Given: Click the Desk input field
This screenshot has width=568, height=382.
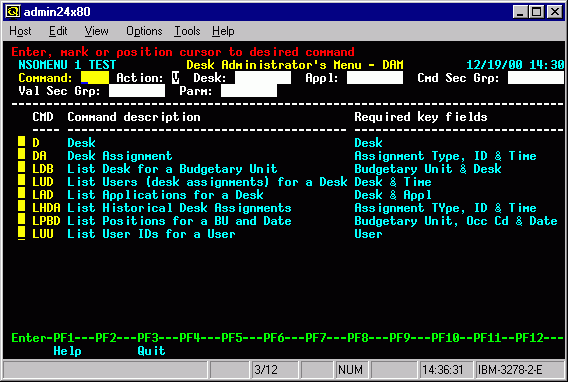Looking at the screenshot, I should pyautogui.click(x=263, y=77).
